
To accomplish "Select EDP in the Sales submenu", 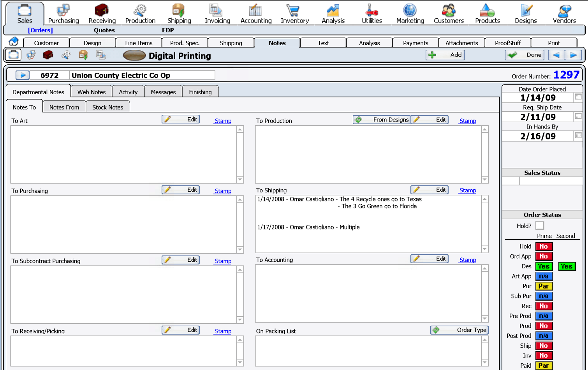I will pyautogui.click(x=168, y=30).
